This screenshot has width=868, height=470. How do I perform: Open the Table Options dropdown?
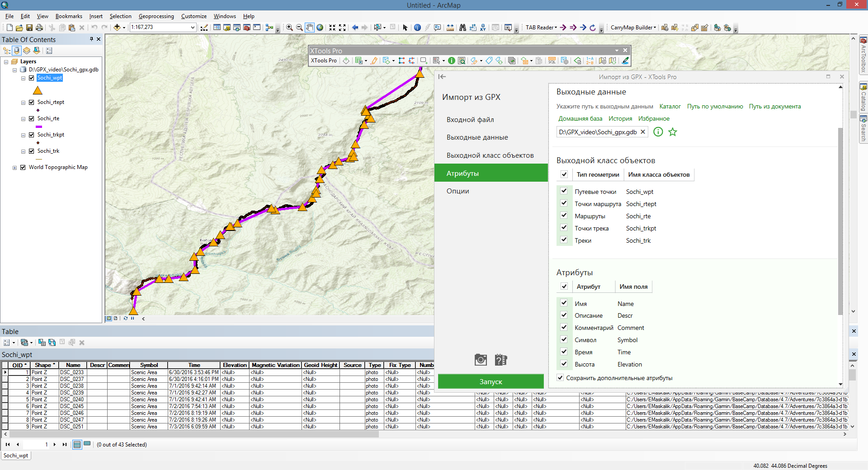9,343
